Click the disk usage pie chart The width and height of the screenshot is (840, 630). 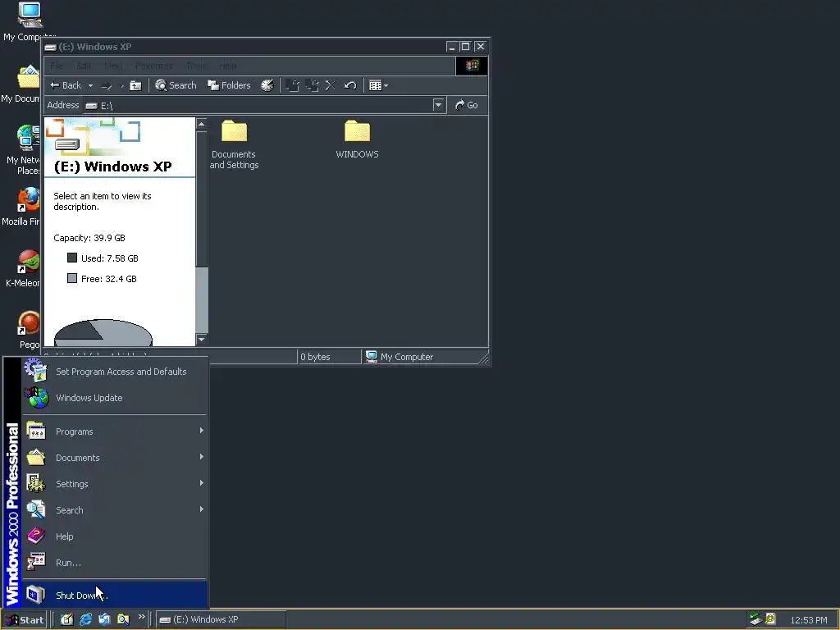pyautogui.click(x=103, y=333)
